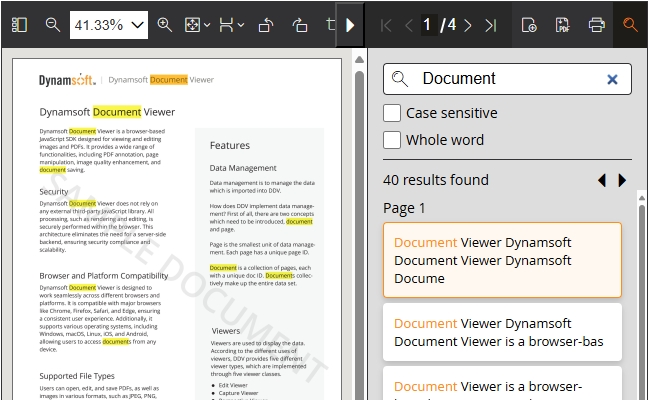This screenshot has width=650, height=400.
Task: Click the save as PDF icon
Action: click(563, 25)
